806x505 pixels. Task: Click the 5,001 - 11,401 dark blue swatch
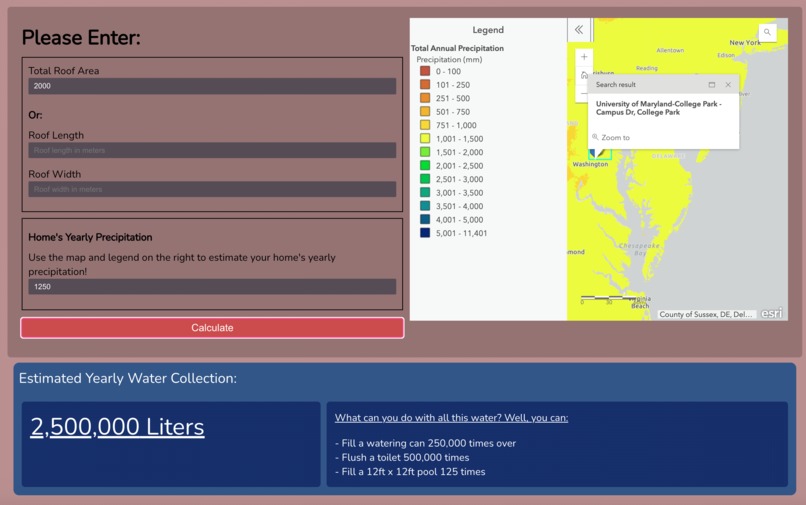(x=425, y=232)
